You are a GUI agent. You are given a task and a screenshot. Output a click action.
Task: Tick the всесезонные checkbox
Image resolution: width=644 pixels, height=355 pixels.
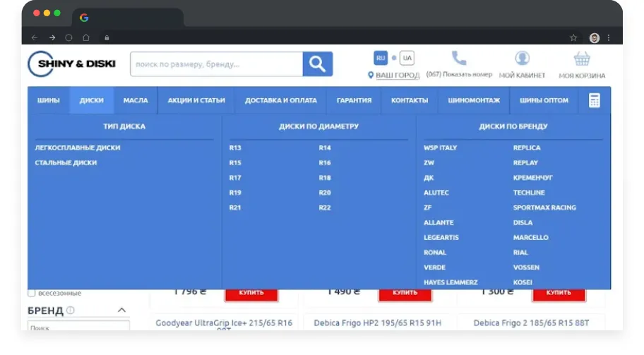click(32, 293)
